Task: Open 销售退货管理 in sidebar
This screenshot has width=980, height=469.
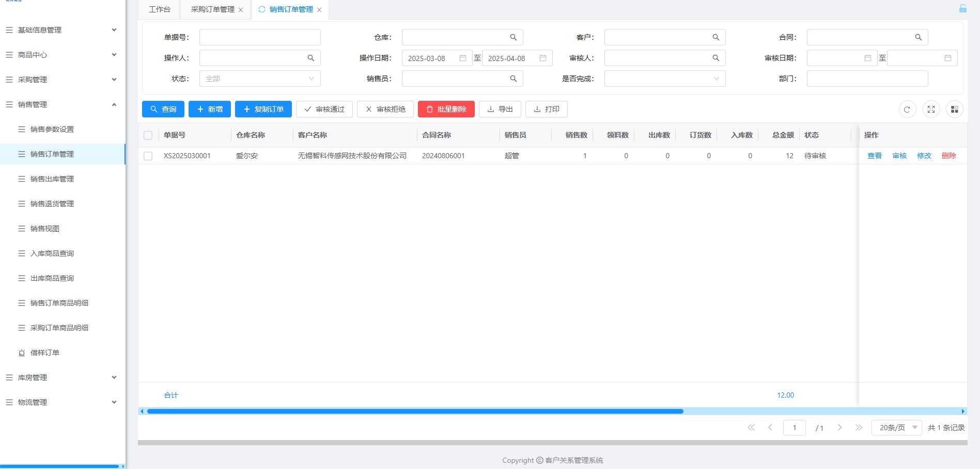Action: pyautogui.click(x=63, y=204)
